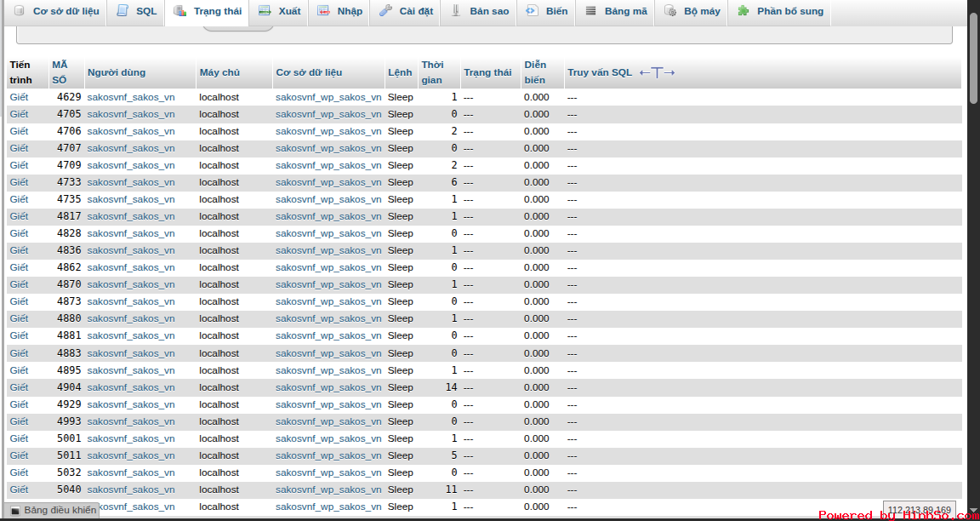Sort by Người dùng column header
Screen dimensions: 980x521
pos(116,72)
